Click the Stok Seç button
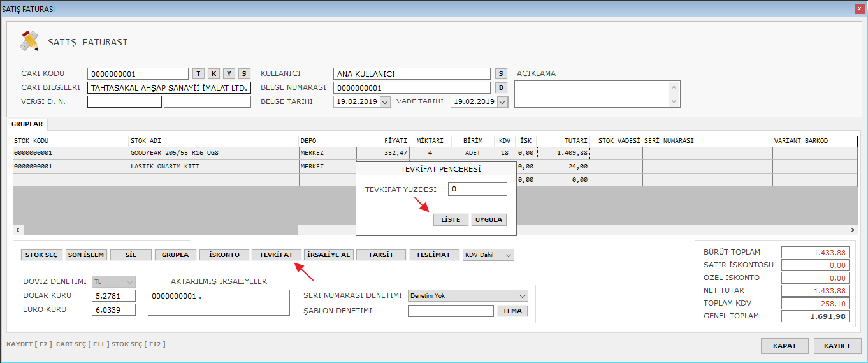Image resolution: width=868 pixels, height=363 pixels. pyautogui.click(x=41, y=255)
